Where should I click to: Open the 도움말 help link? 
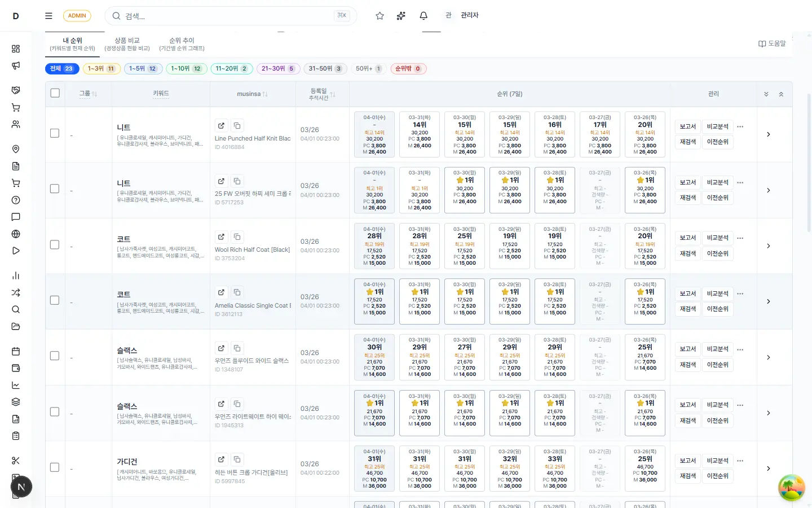click(771, 43)
